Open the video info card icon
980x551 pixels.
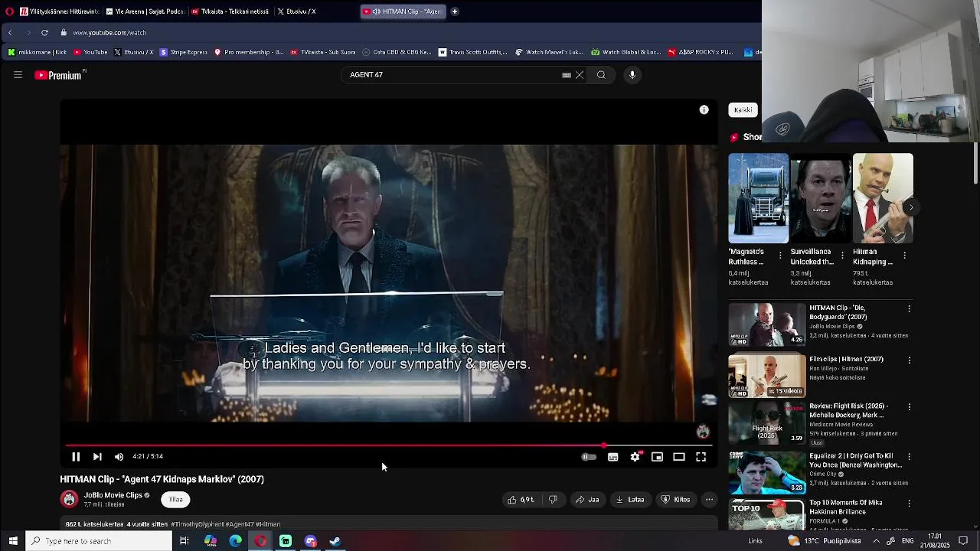coord(704,110)
